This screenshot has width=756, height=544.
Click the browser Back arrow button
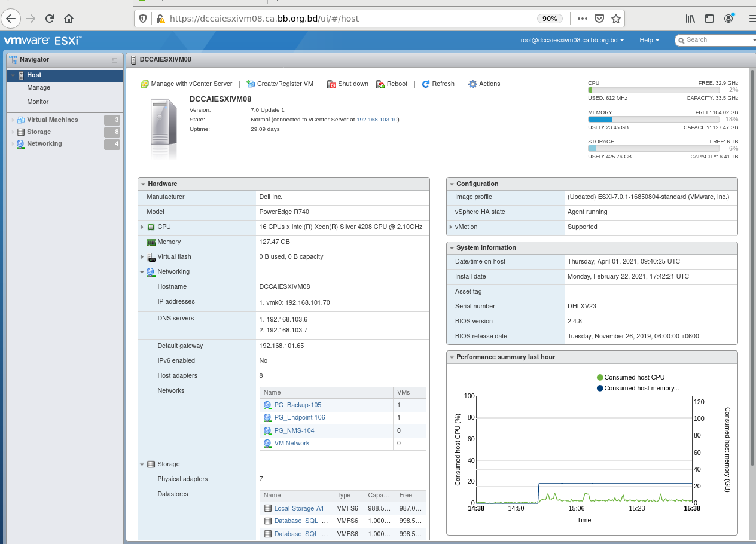click(x=11, y=19)
